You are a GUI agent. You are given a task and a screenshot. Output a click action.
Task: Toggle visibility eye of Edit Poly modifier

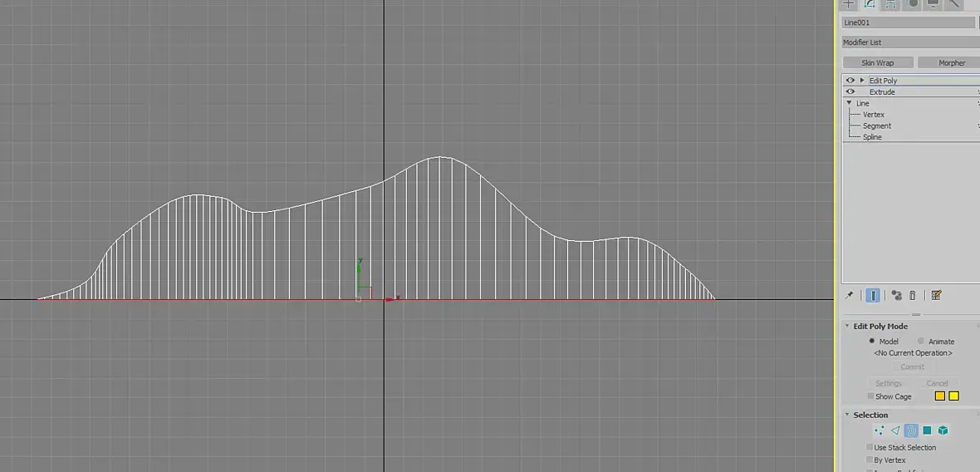point(850,80)
